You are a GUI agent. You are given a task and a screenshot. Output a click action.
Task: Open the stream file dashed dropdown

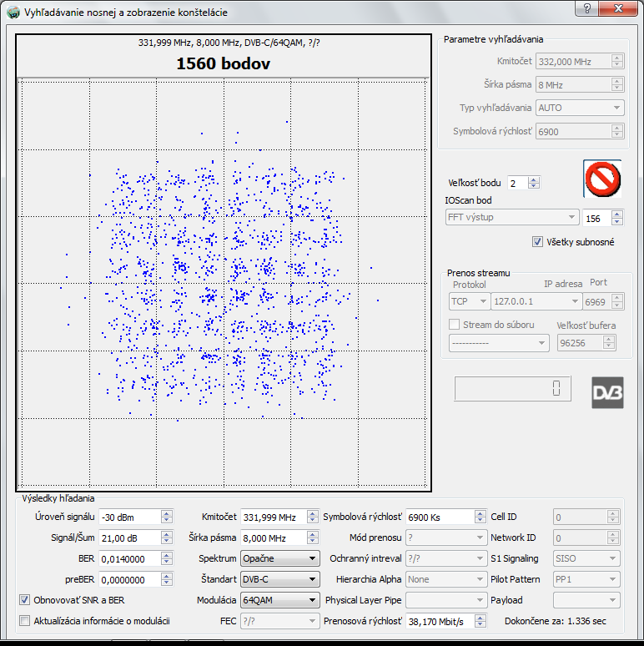tap(499, 343)
